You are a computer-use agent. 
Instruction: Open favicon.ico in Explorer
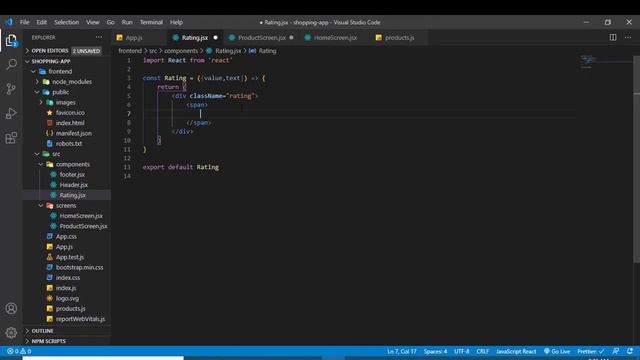[70, 113]
